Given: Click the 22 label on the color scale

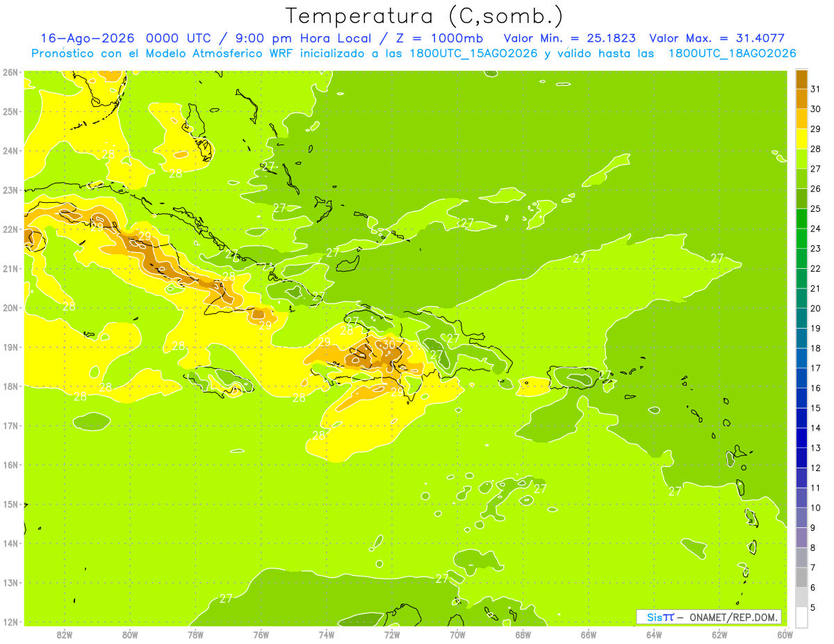Looking at the screenshot, I should click(815, 268).
